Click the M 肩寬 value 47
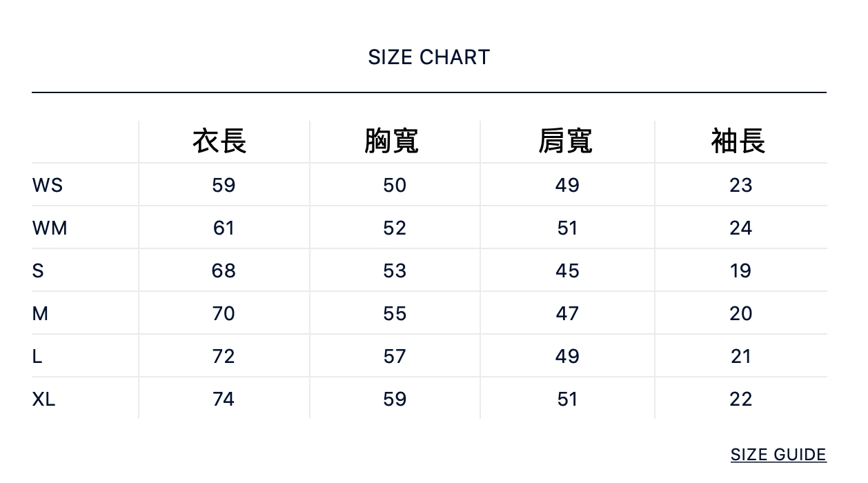 567,313
